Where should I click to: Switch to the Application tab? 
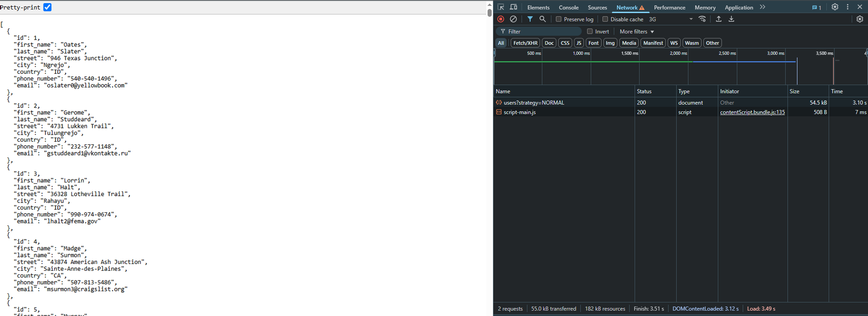[x=739, y=7]
